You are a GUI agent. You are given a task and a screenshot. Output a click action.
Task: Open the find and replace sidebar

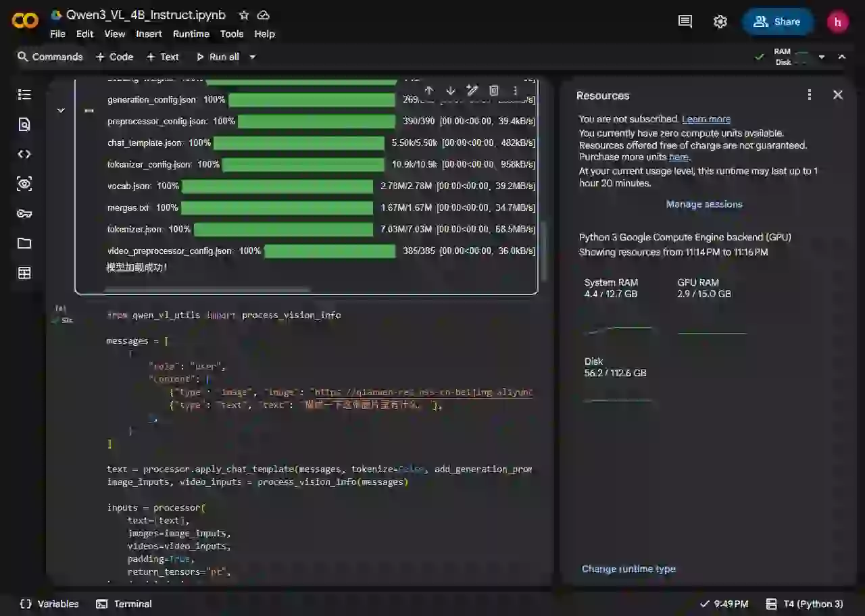point(24,124)
